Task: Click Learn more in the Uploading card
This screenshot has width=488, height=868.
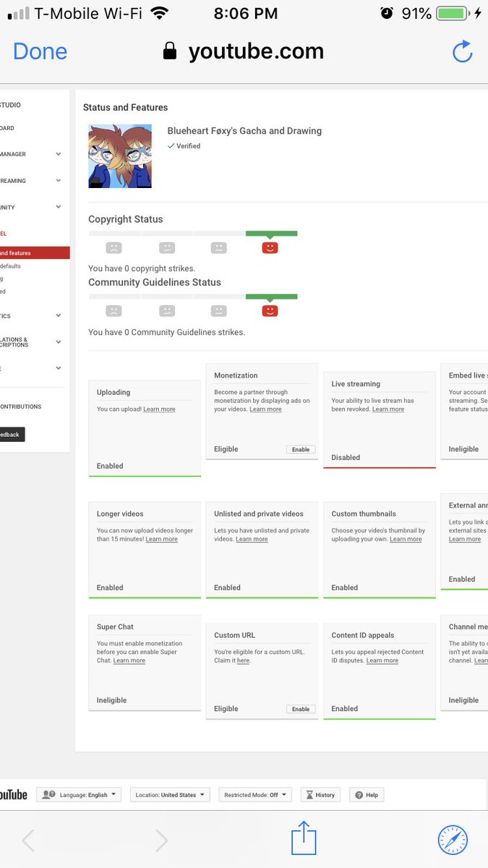Action: click(x=159, y=409)
